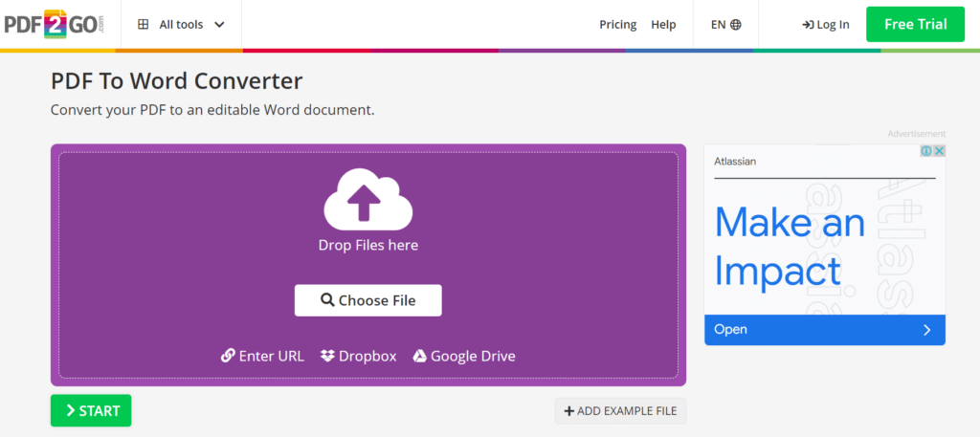Select the Enter URL option
Screen dimensions: 980x437
[262, 357]
